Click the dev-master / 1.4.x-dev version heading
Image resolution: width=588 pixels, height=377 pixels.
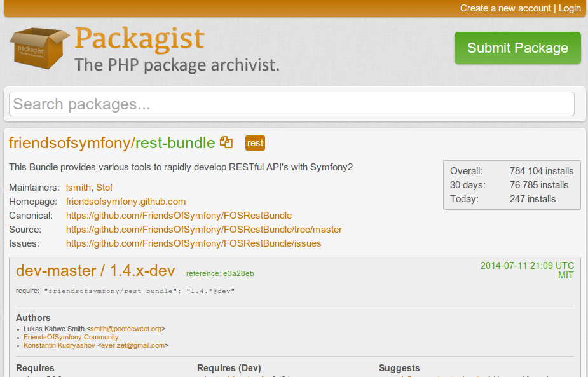coord(95,271)
